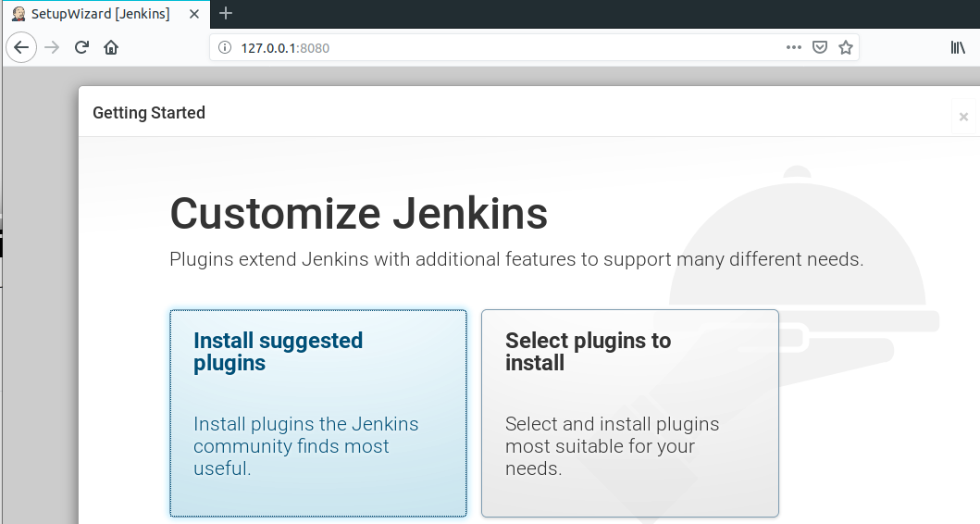The height and width of the screenshot is (524, 980).
Task: Close the SetupWizard [Jenkins] tab
Action: click(x=194, y=14)
